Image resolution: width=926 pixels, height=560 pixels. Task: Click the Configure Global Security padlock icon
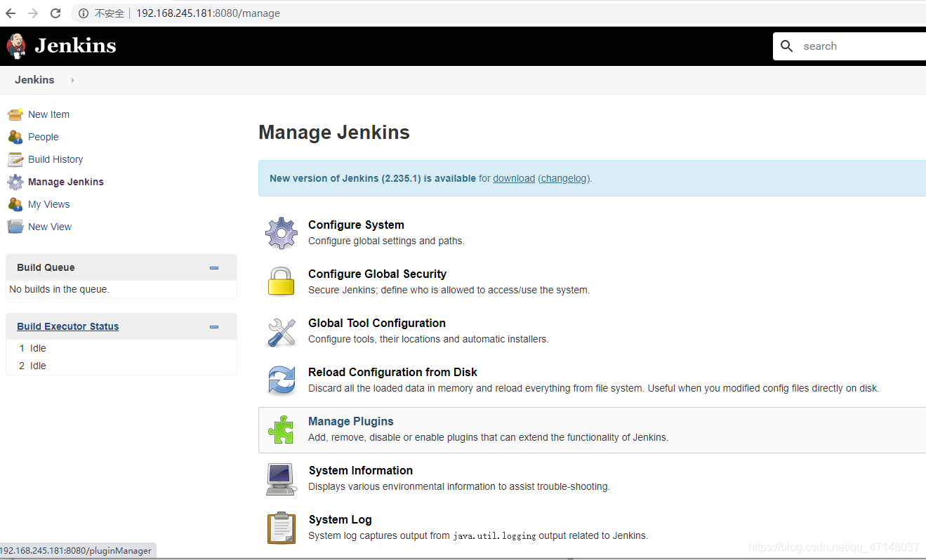coord(282,281)
